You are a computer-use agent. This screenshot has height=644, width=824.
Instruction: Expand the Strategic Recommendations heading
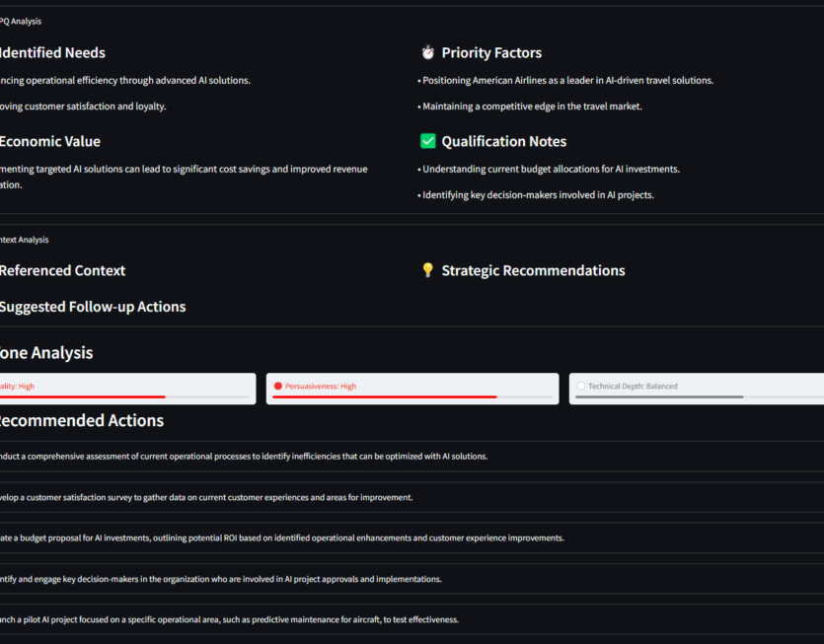point(533,270)
